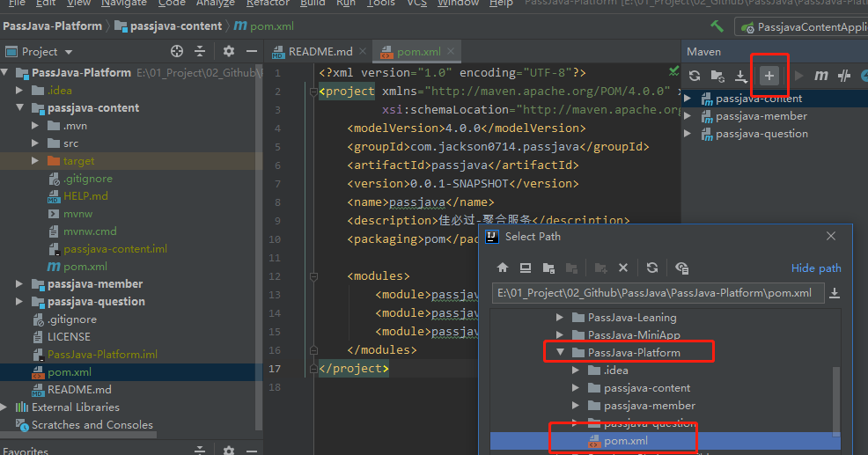Click Execute Maven Goal 'm' icon
The image size is (868, 455).
click(820, 76)
